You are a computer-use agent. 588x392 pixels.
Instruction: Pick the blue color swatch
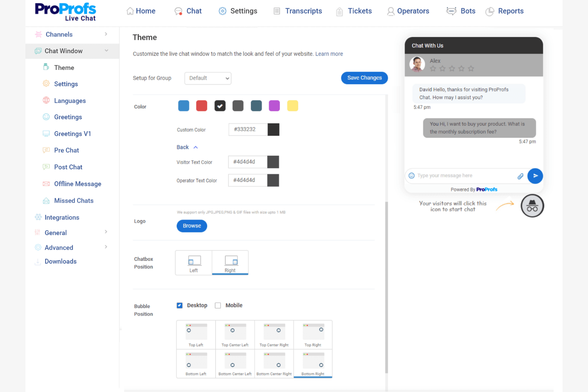coord(184,106)
